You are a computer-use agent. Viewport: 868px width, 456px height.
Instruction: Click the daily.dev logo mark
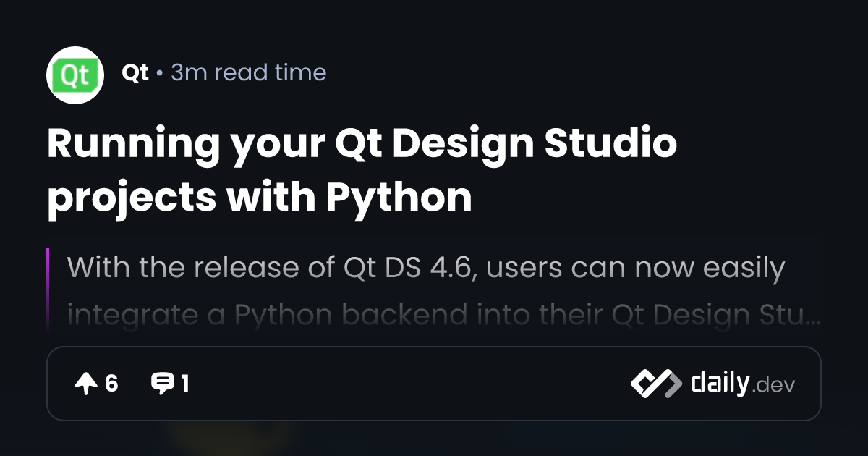point(655,384)
